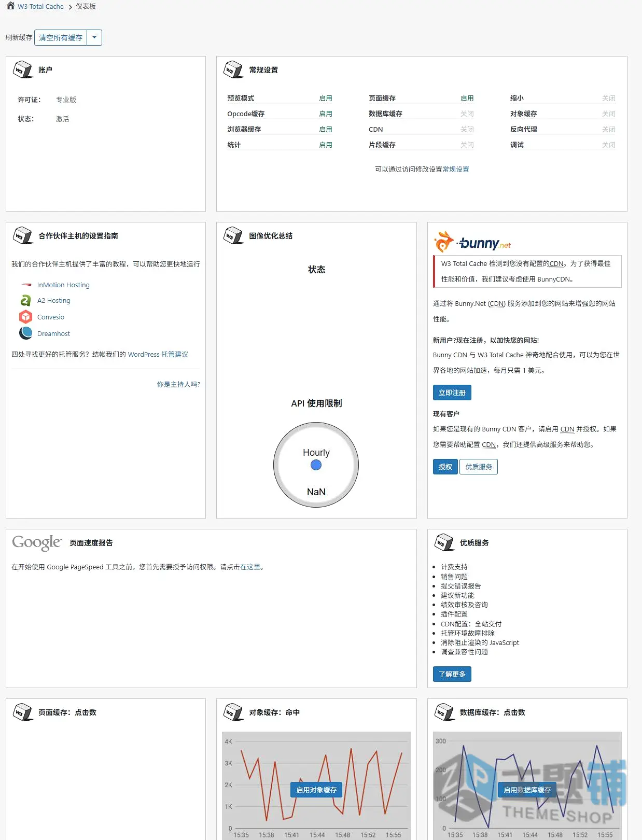Click the 清空所有缓存 button

point(61,37)
